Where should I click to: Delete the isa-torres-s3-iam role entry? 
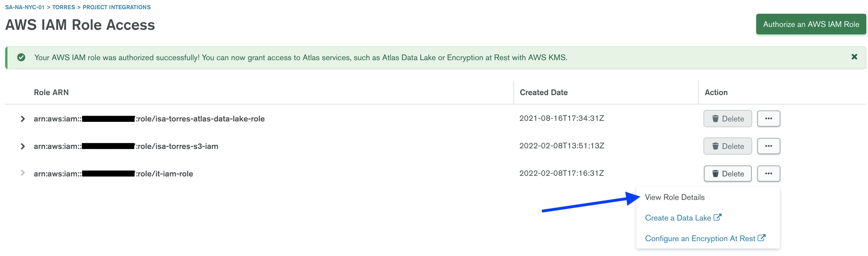(728, 146)
